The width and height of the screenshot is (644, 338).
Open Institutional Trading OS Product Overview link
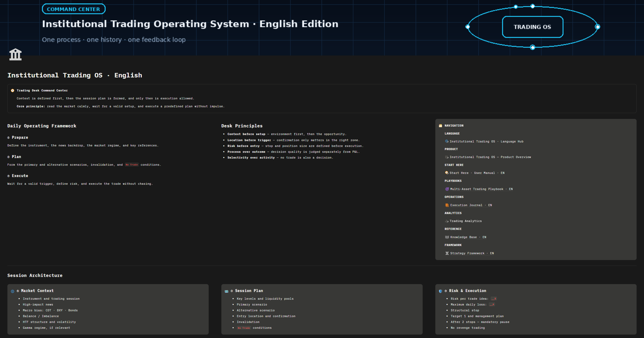[x=490, y=157]
